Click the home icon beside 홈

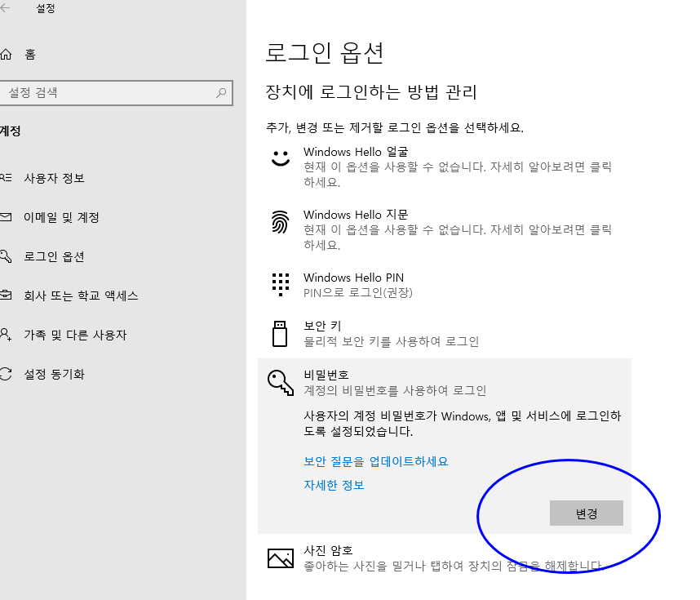point(6,55)
